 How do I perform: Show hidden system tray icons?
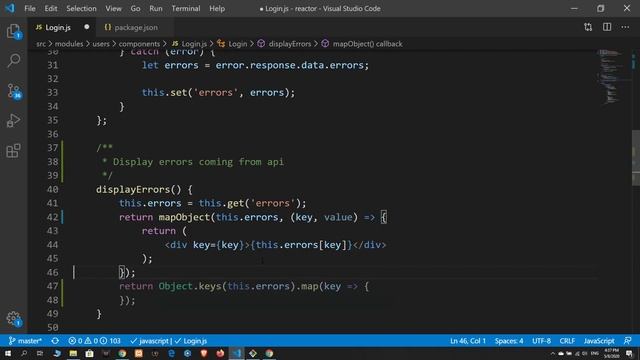(553, 353)
